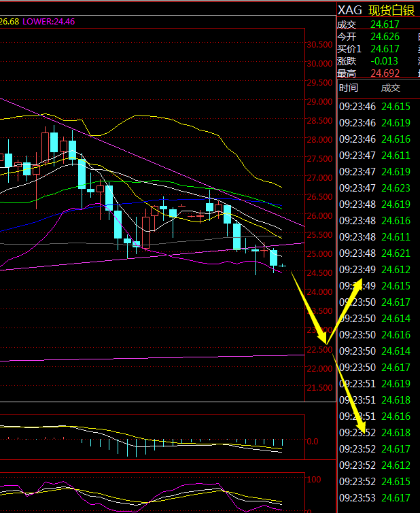Viewport: 420px width, 513px height.
Task: Click the 现货白银 instrument title
Action: [x=392, y=10]
